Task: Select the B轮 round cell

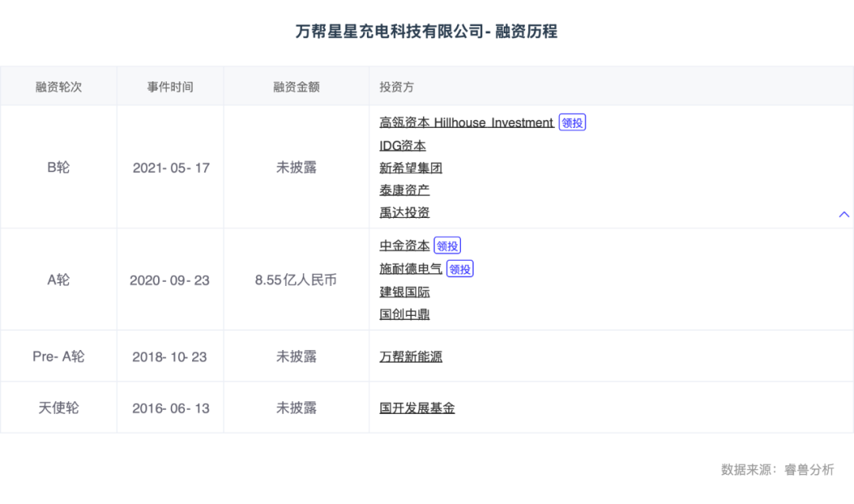Action: click(59, 167)
